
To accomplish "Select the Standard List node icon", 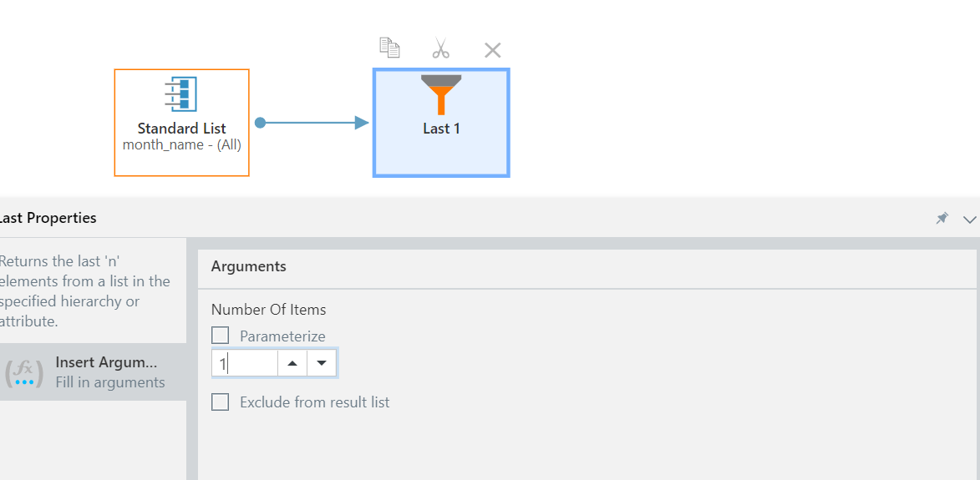I will click(181, 94).
